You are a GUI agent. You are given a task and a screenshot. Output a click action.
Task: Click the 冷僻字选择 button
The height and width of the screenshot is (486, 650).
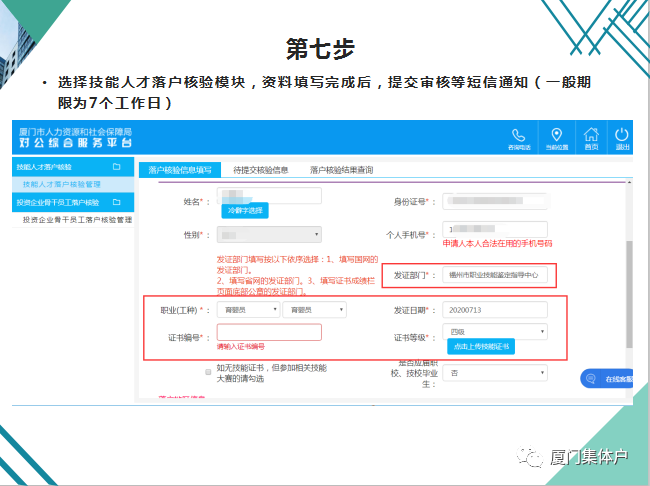coord(244,211)
